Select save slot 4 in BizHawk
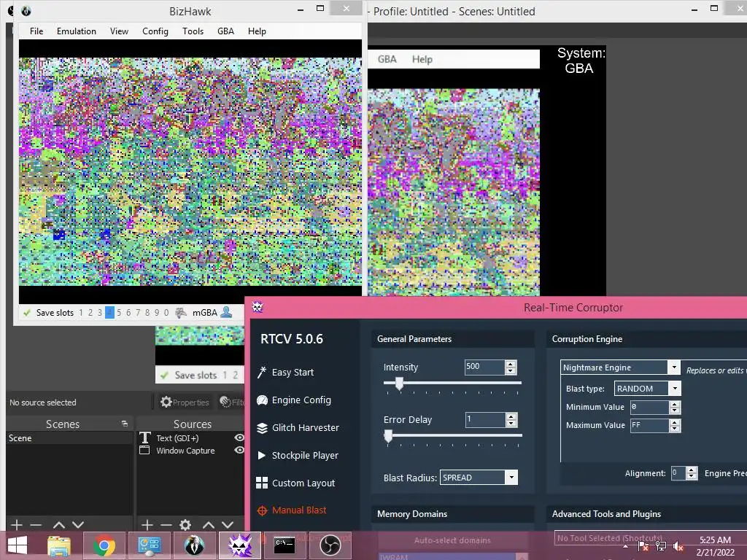This screenshot has width=747, height=560. 109,313
